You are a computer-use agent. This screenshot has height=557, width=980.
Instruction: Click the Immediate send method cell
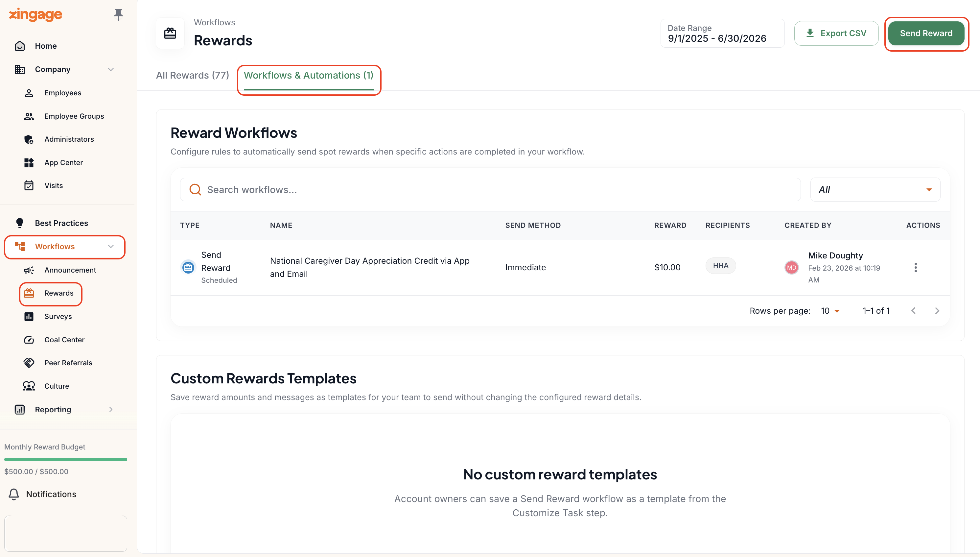click(x=525, y=267)
